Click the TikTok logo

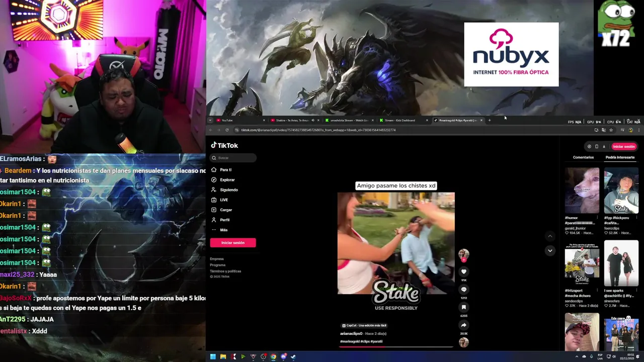tap(224, 145)
